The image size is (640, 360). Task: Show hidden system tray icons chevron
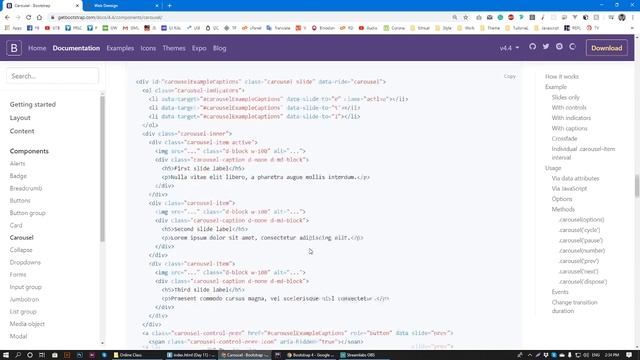529,355
